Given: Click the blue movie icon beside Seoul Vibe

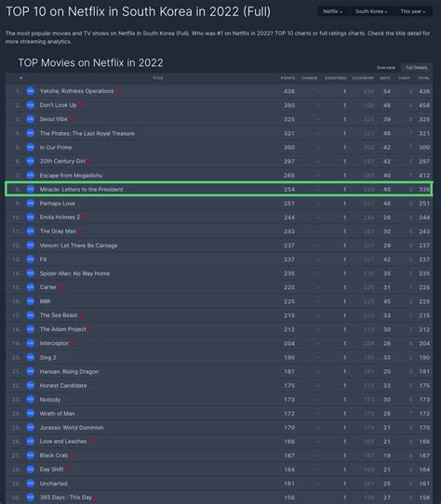Looking at the screenshot, I should pos(30,119).
